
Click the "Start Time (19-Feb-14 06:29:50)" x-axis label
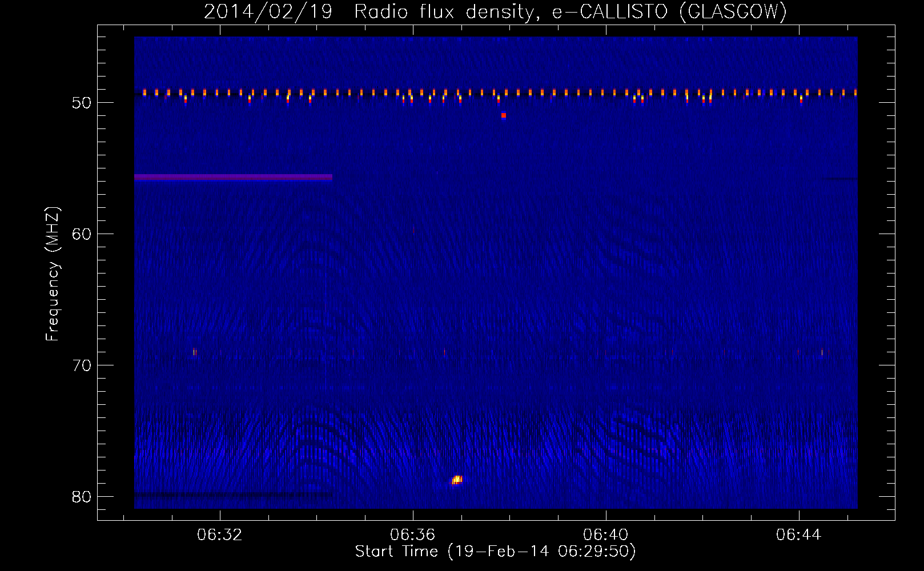point(495,552)
